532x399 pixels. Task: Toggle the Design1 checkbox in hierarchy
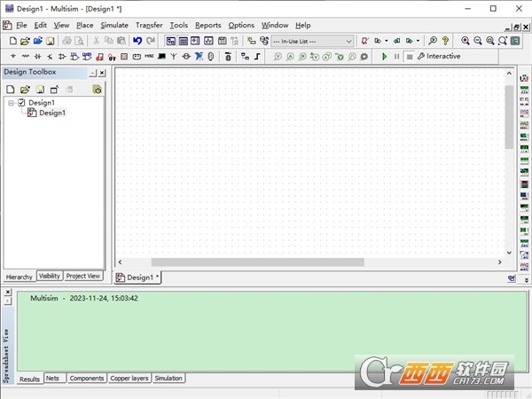[x=21, y=103]
